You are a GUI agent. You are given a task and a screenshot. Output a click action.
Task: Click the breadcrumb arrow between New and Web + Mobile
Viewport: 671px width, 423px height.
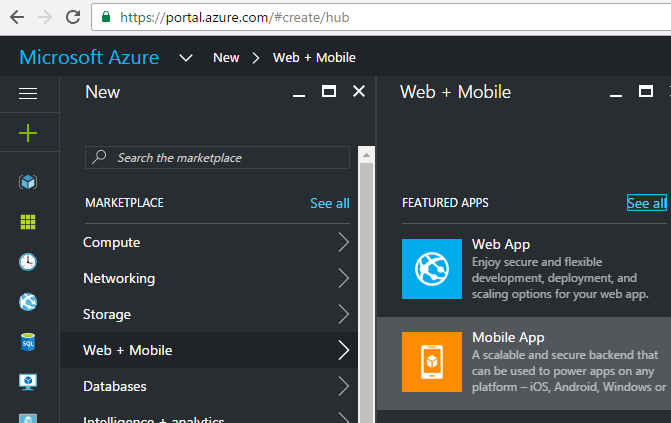tap(255, 58)
